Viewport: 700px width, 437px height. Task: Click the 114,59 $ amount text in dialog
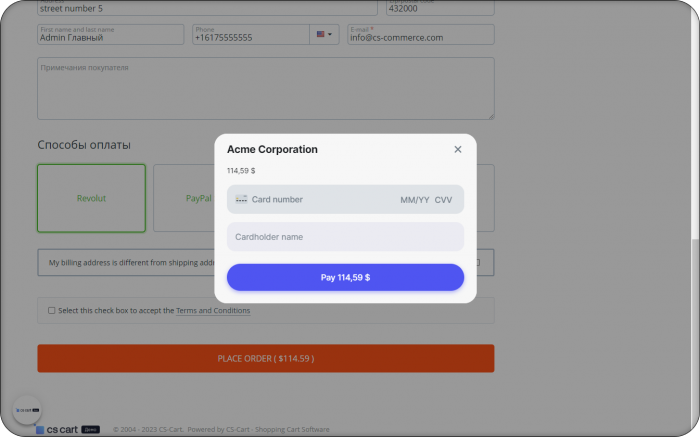tap(241, 171)
